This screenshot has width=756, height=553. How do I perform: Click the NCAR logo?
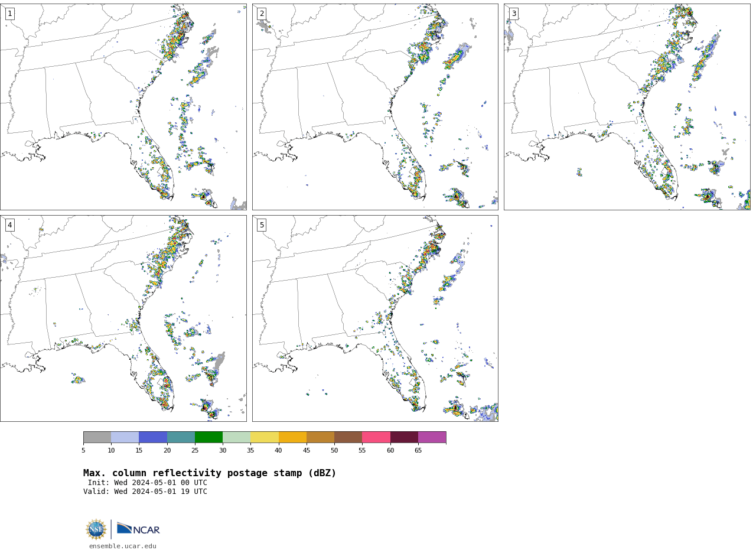click(138, 529)
